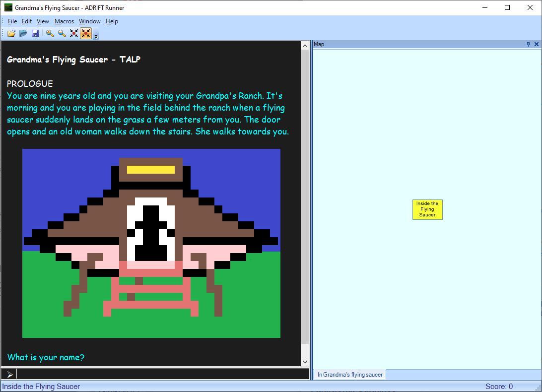Click the centre map arrows icon
Image resolution: width=542 pixels, height=392 pixels.
tap(74, 33)
